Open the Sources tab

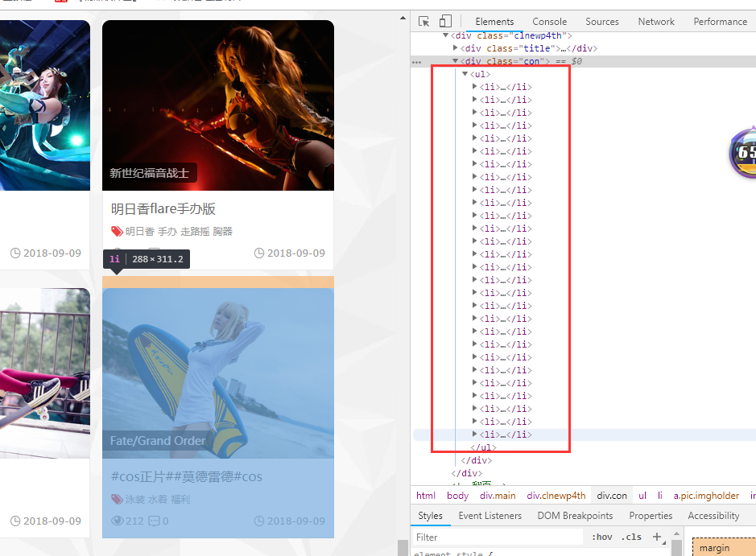[x=601, y=22]
